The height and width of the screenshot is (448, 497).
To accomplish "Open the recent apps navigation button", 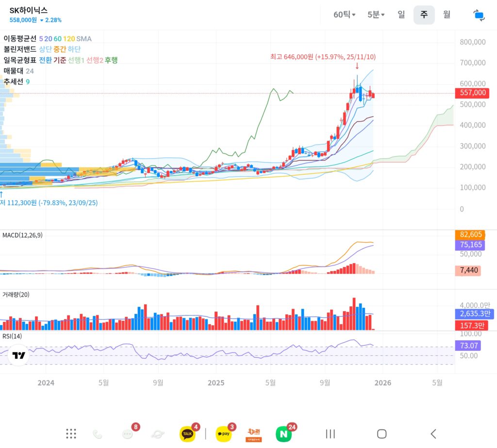I will [330, 433].
